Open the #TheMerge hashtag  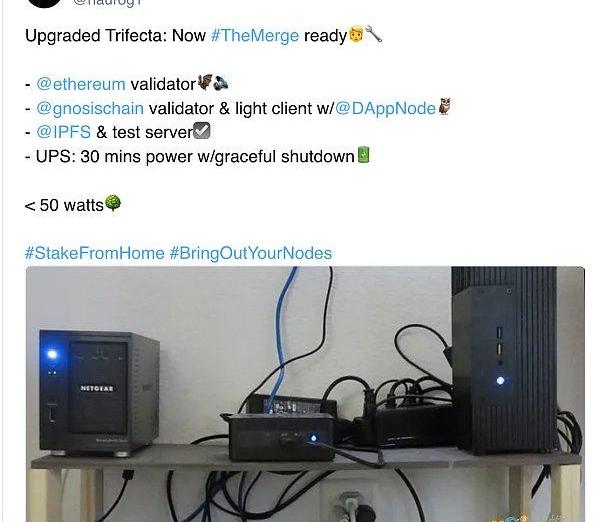[x=254, y=36]
